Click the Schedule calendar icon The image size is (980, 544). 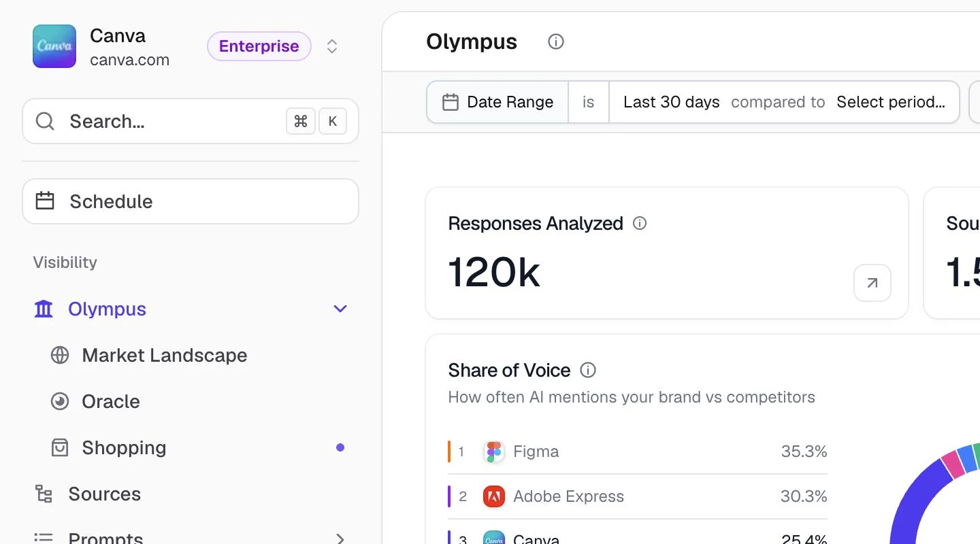point(45,201)
